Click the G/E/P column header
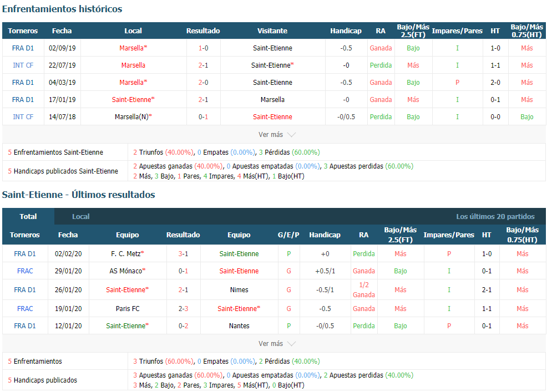Screen dimensions: 552x392 point(288,235)
